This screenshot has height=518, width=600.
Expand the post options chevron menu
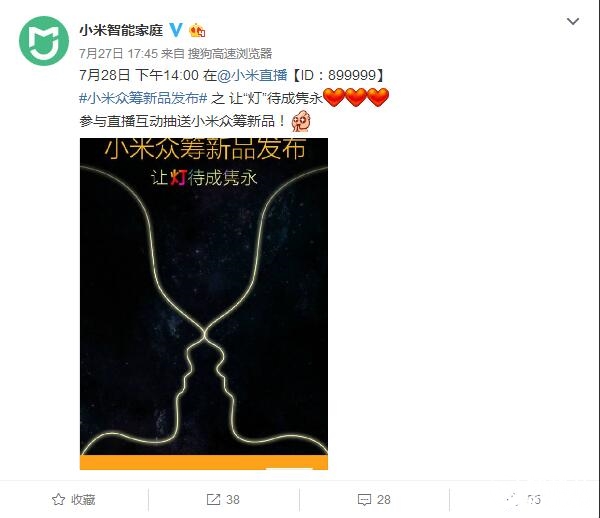point(573,21)
